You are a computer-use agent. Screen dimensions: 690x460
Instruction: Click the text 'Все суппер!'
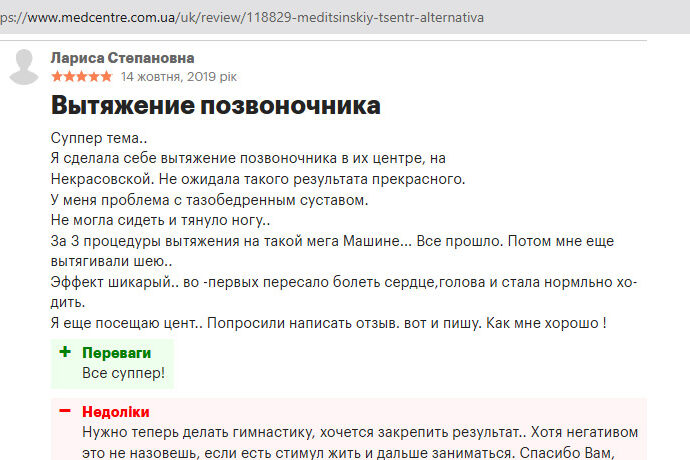(123, 373)
